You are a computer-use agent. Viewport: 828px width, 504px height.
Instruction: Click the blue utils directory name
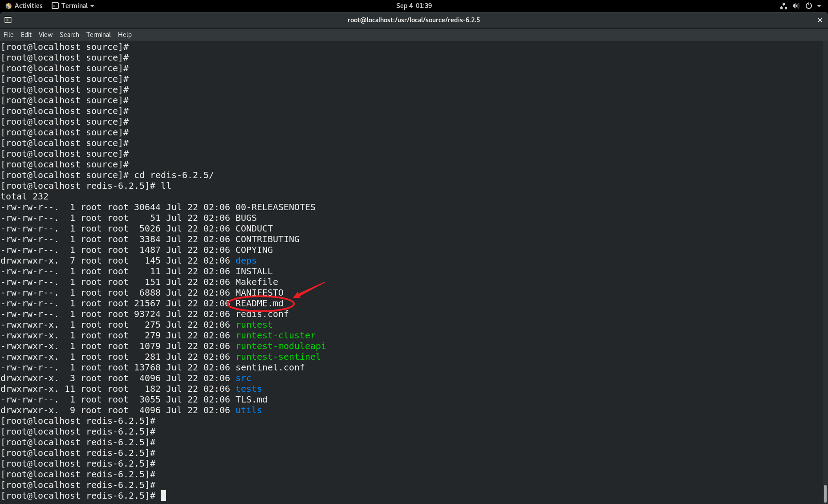(x=249, y=410)
